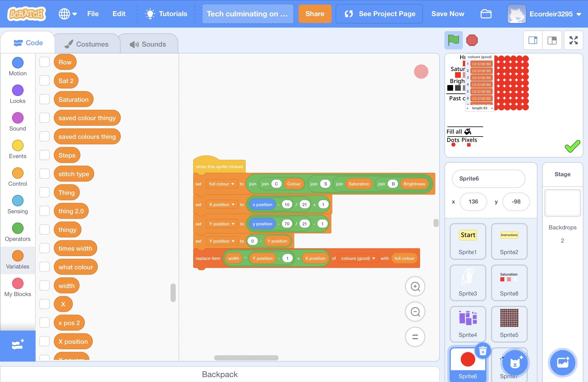Open the Choose a Backdrop button
This screenshot has height=382, width=588.
coord(562,362)
